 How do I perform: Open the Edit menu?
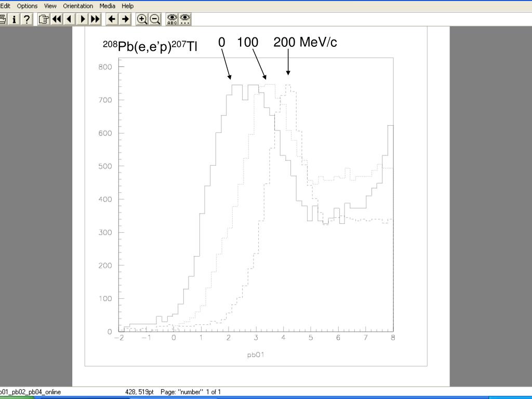[x=5, y=6]
